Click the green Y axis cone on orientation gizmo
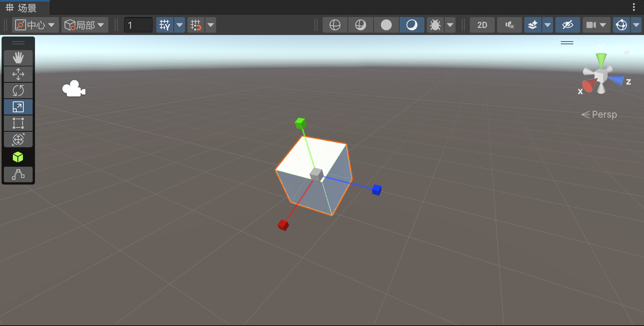644x326 pixels. point(601,60)
